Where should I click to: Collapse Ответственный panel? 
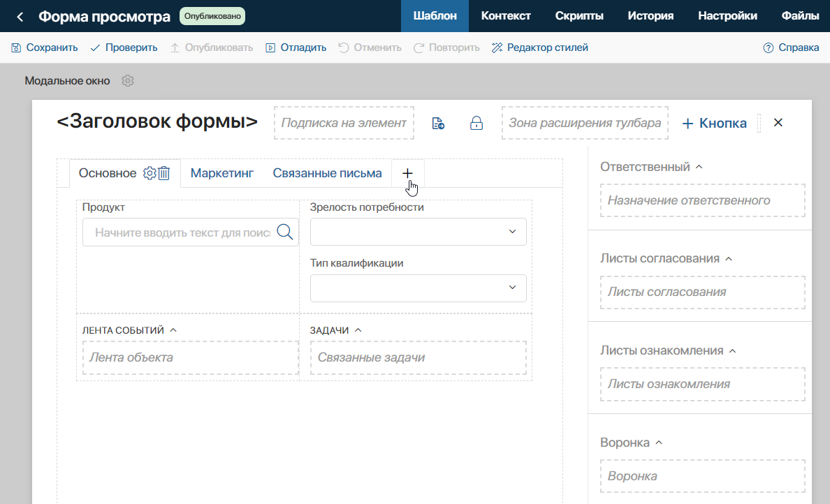pyautogui.click(x=699, y=167)
